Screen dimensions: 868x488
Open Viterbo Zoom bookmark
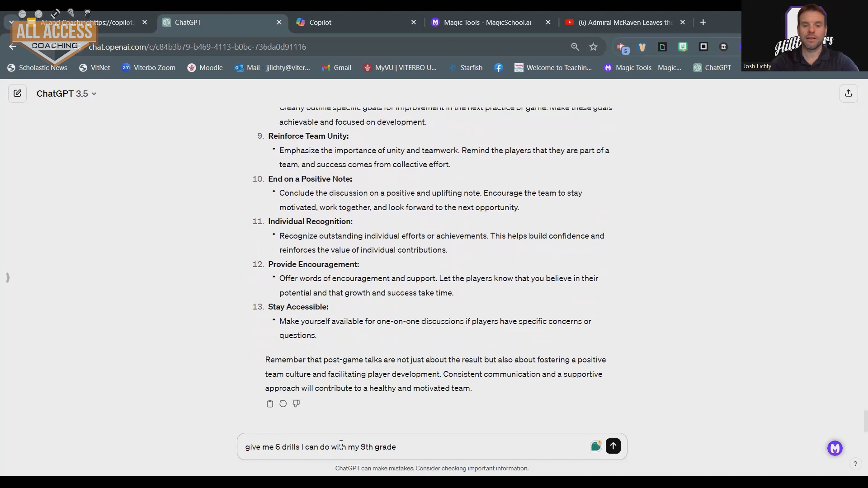[x=149, y=68]
